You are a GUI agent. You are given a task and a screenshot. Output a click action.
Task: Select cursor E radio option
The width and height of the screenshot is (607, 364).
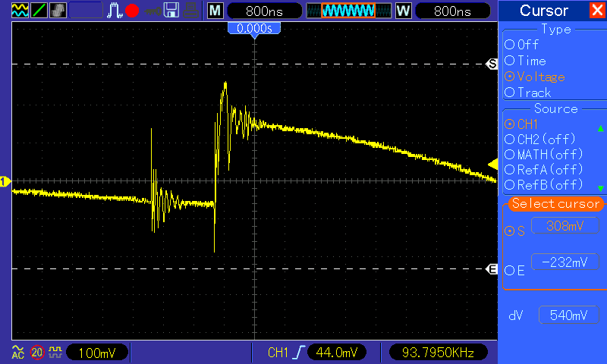click(x=514, y=270)
